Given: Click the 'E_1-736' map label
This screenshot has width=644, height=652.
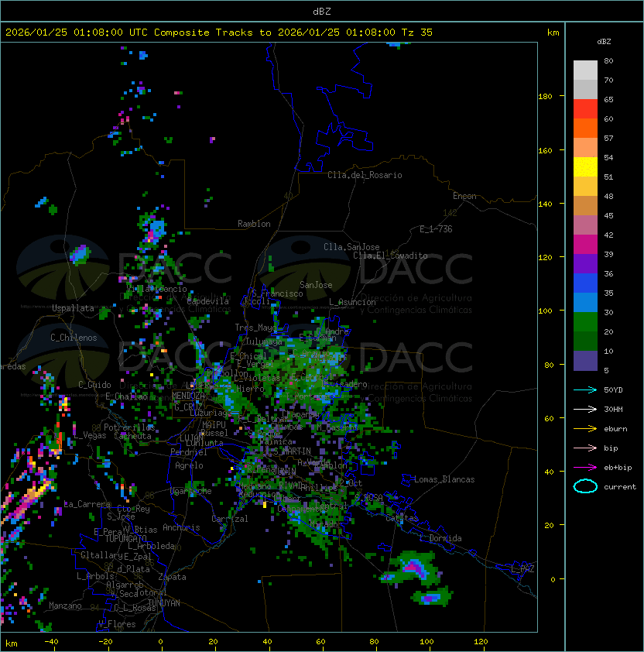Looking at the screenshot, I should (436, 229).
